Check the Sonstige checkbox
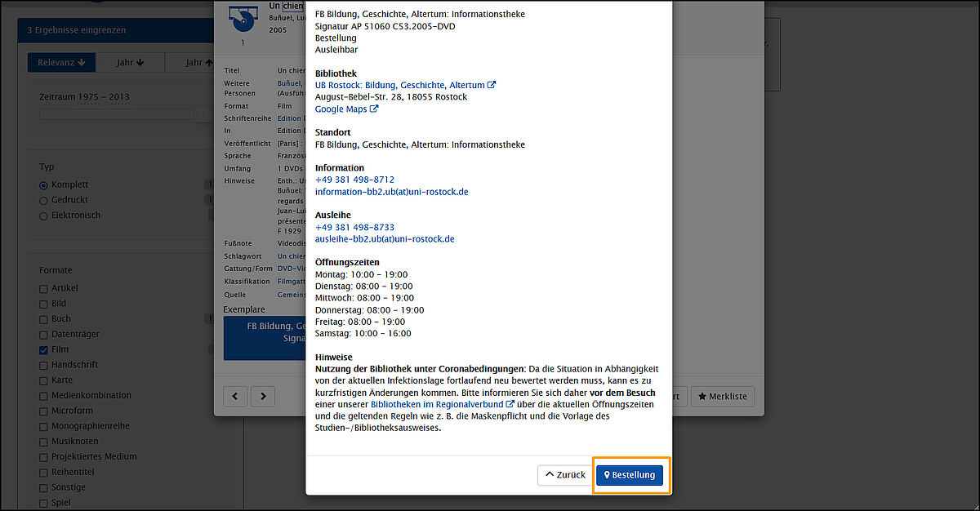980x511 pixels. click(x=44, y=487)
